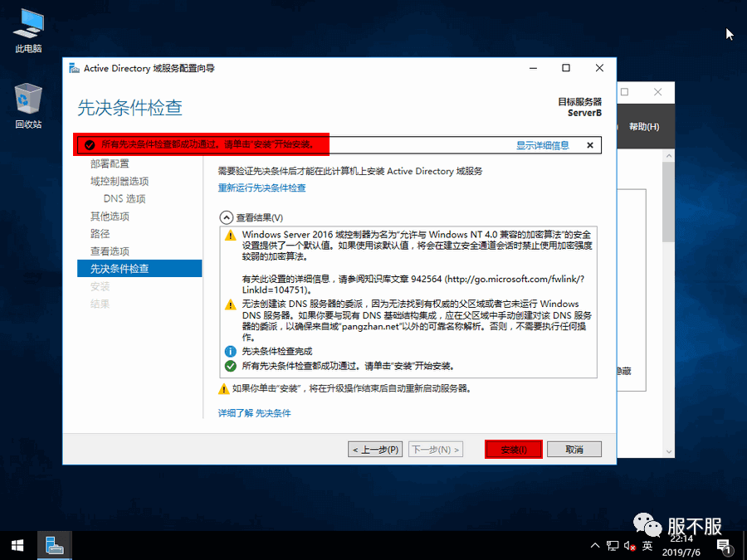
Task: Show hidden tray icons chevron
Action: (x=595, y=546)
